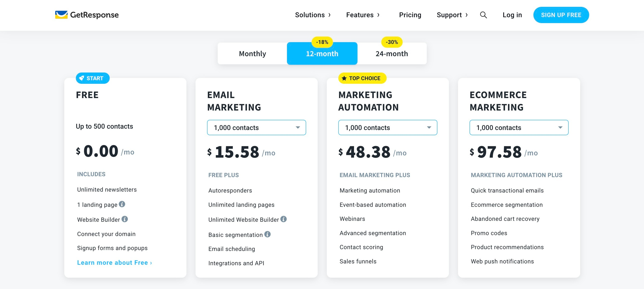The width and height of the screenshot is (644, 289).
Task: Click 'Event-based automation' feature
Action: tap(373, 205)
